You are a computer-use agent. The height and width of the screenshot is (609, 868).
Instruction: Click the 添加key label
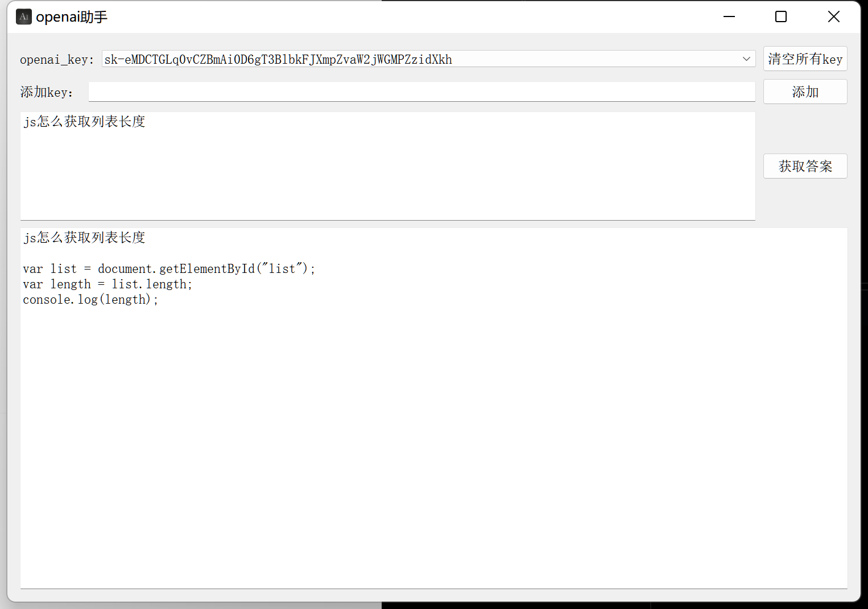[x=47, y=92]
